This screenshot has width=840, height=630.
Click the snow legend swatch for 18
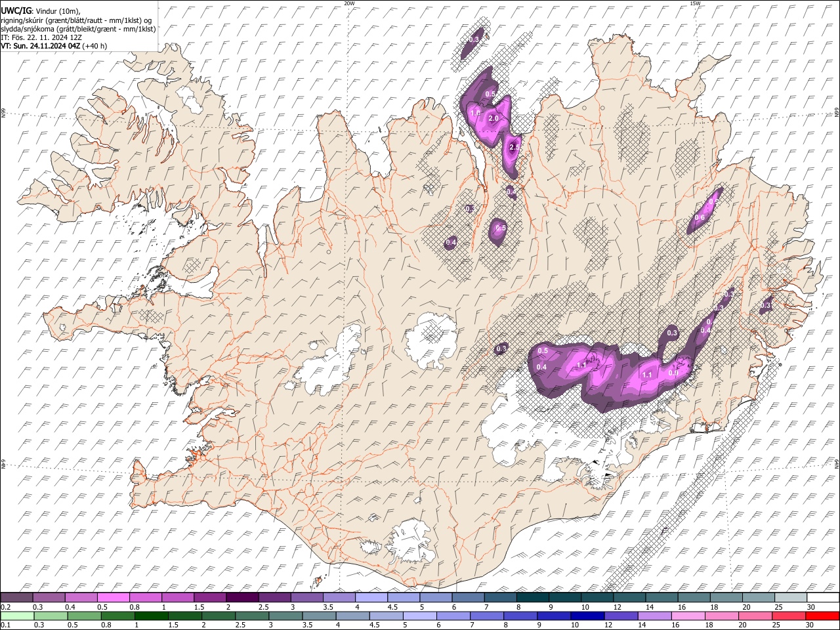[726, 598]
